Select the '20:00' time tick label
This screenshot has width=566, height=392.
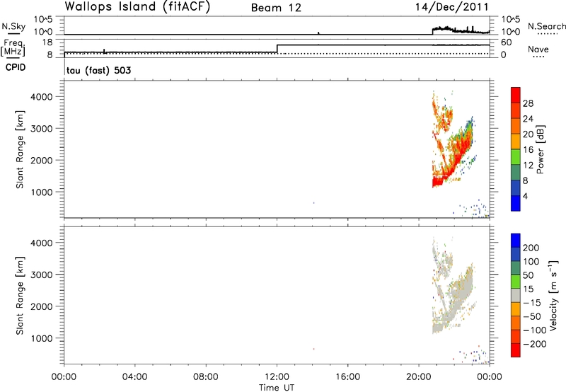pyautogui.click(x=418, y=377)
